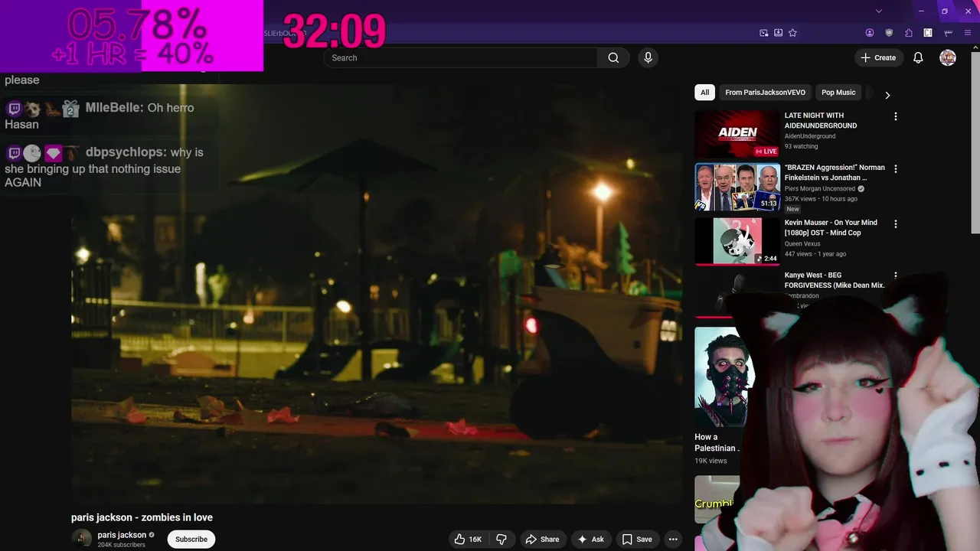This screenshot has width=980, height=551.
Task: Click the browser bookmark star icon
Action: pos(792,33)
